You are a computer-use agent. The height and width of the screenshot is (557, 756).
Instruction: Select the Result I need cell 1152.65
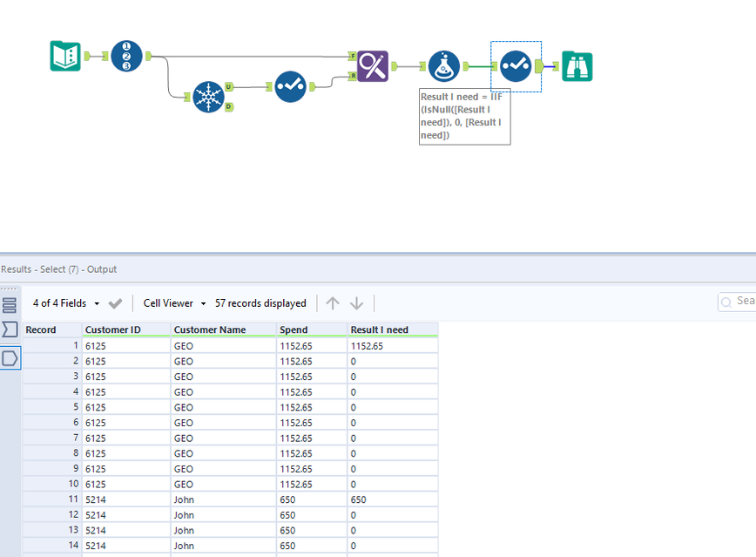tap(393, 346)
